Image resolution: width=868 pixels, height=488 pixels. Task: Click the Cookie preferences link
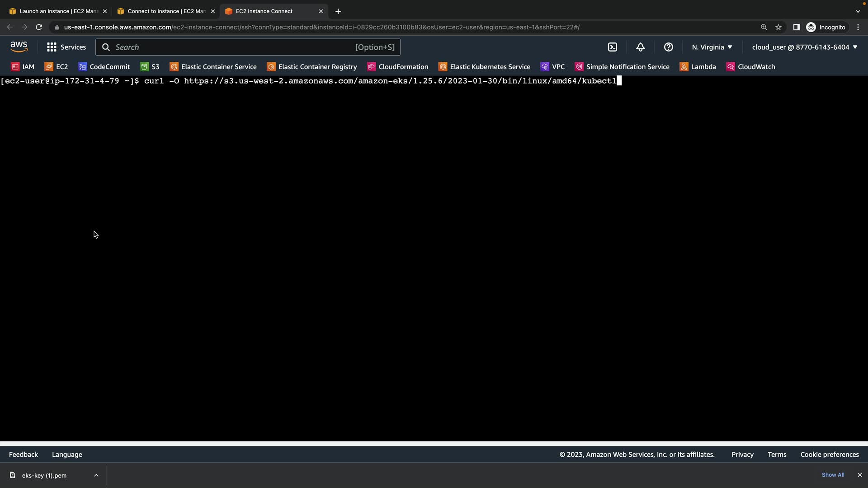829,455
